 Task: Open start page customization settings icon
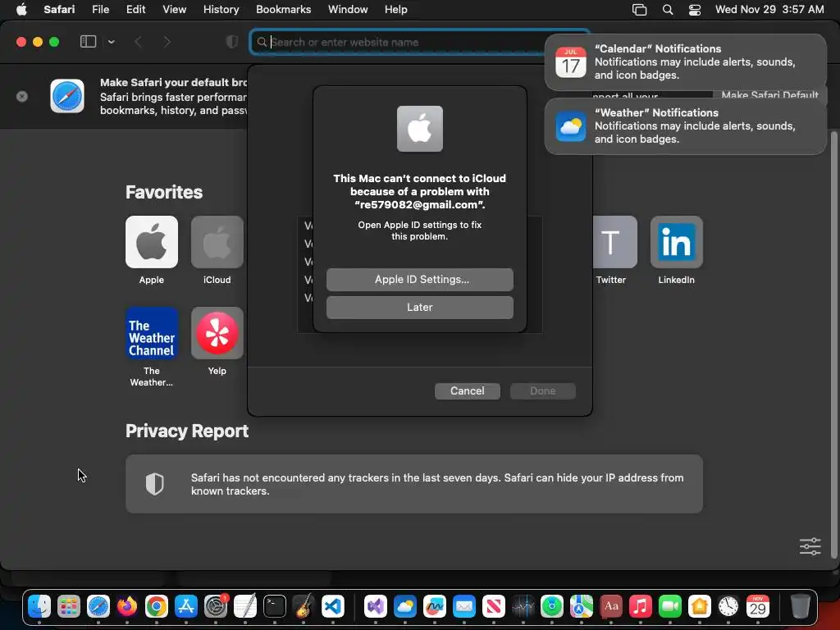click(810, 546)
